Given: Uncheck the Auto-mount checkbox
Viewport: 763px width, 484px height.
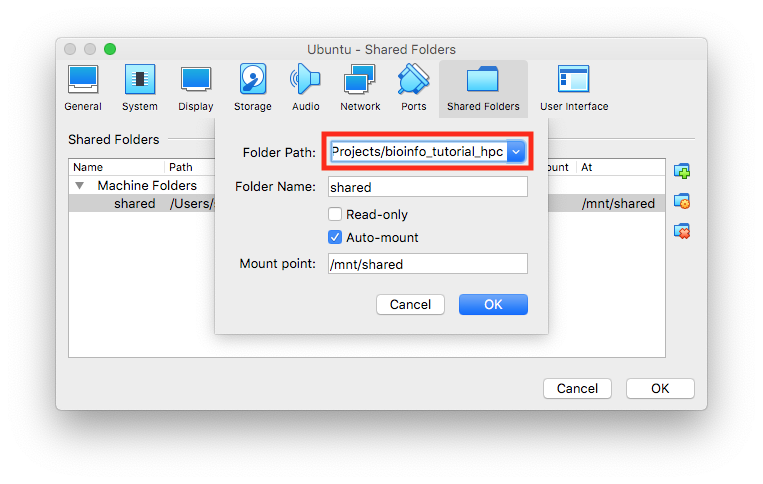Looking at the screenshot, I should tap(335, 237).
